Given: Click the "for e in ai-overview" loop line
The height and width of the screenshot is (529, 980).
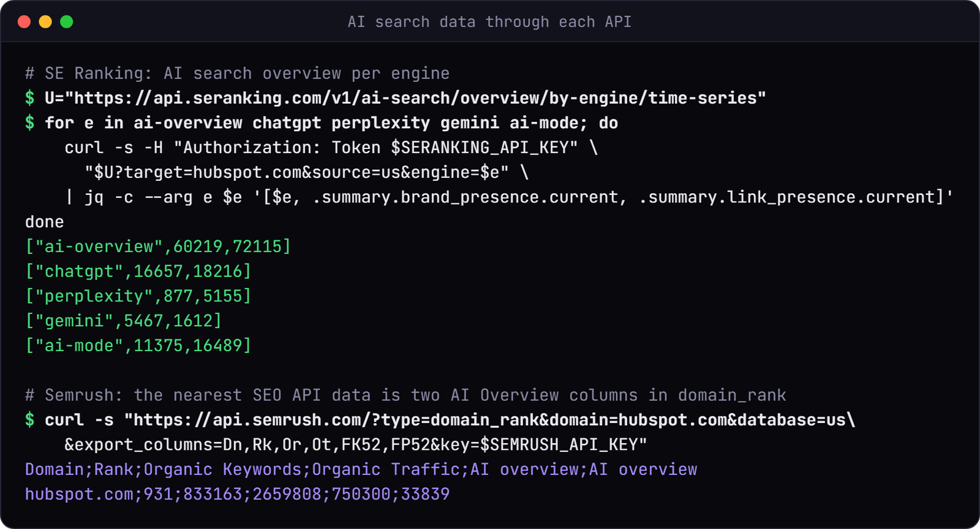Looking at the screenshot, I should click(x=322, y=123).
